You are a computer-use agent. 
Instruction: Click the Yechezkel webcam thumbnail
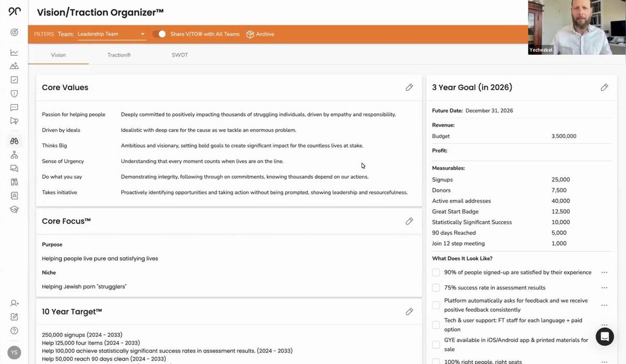(x=577, y=27)
